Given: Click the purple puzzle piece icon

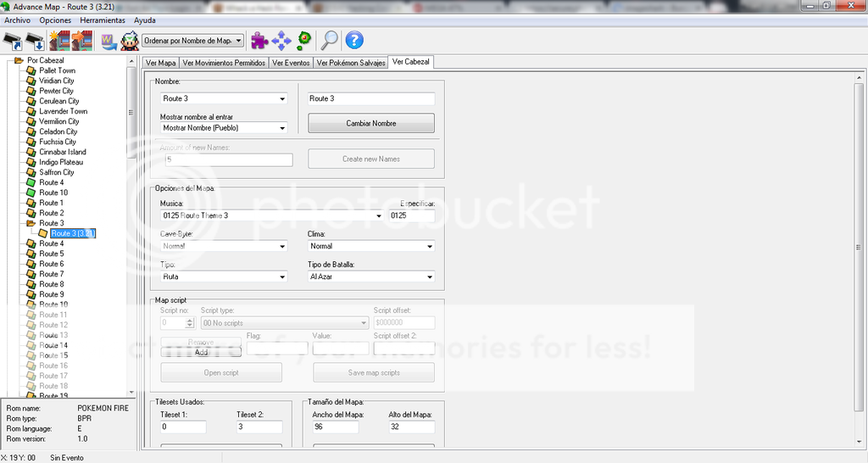Looking at the screenshot, I should click(259, 40).
